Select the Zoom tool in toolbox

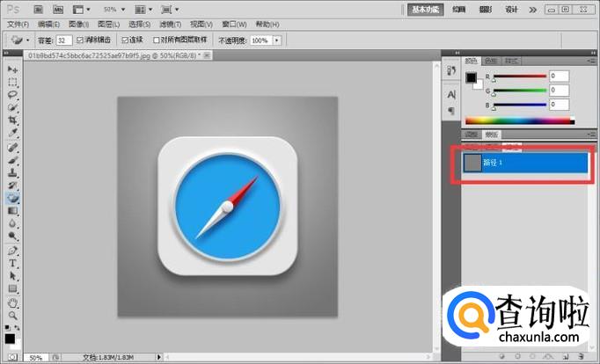click(x=12, y=316)
